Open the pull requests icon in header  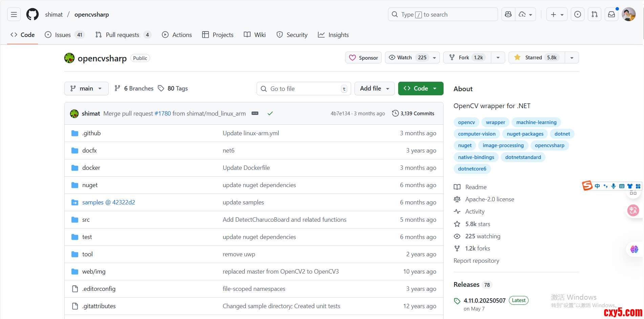[x=595, y=15]
